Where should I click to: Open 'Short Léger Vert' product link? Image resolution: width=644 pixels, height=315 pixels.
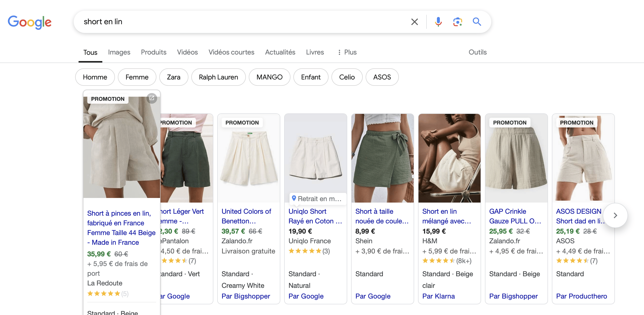pos(182,216)
